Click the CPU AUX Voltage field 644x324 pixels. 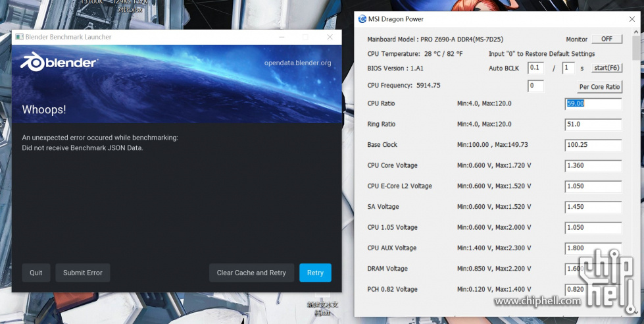coord(593,248)
